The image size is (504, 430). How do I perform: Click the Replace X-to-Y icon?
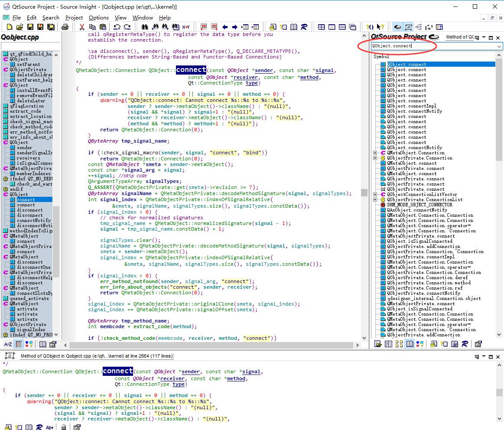(186, 27)
